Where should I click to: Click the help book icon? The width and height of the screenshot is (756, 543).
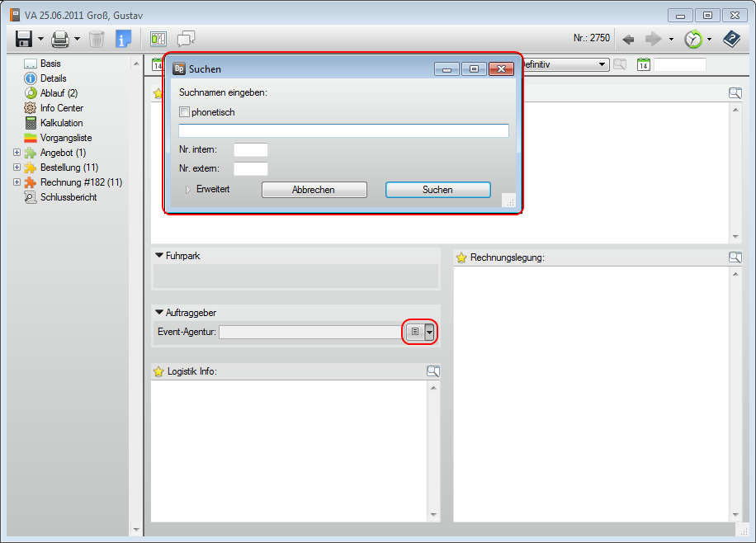(731, 39)
